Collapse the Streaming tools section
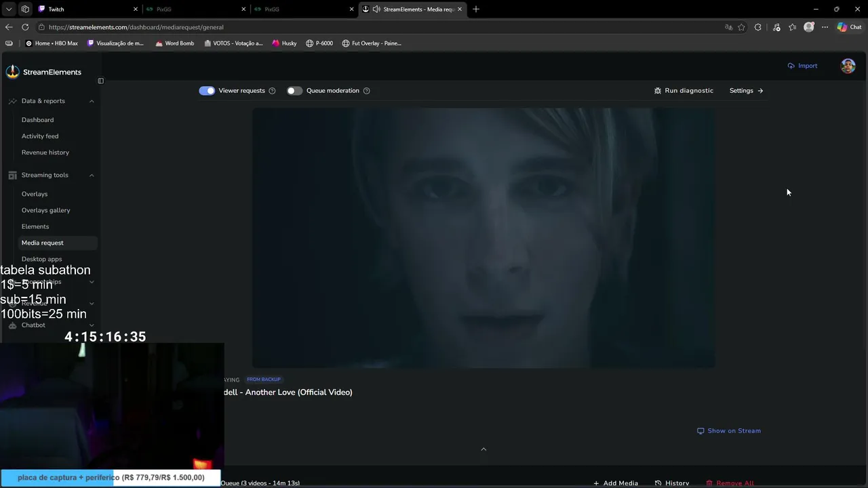This screenshot has width=868, height=488. (x=92, y=175)
